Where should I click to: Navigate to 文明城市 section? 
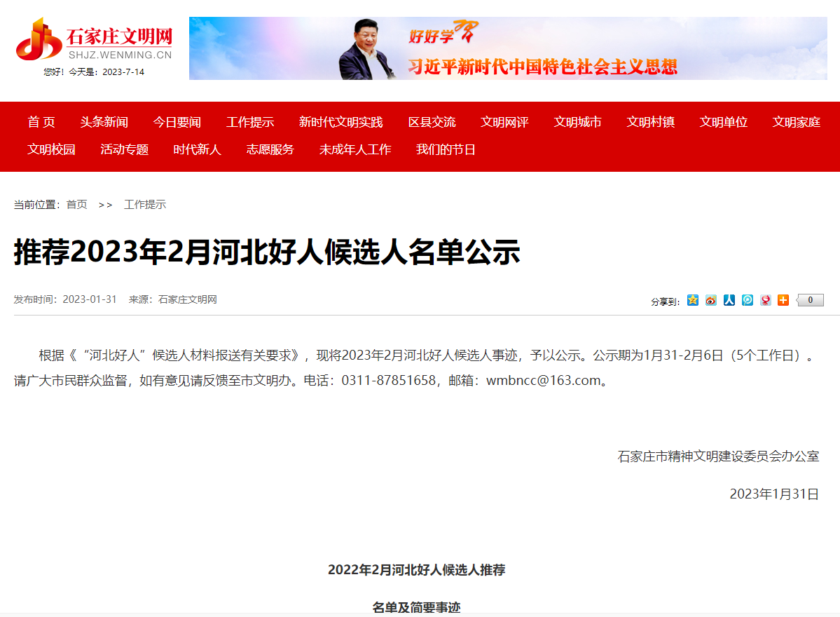(x=577, y=122)
